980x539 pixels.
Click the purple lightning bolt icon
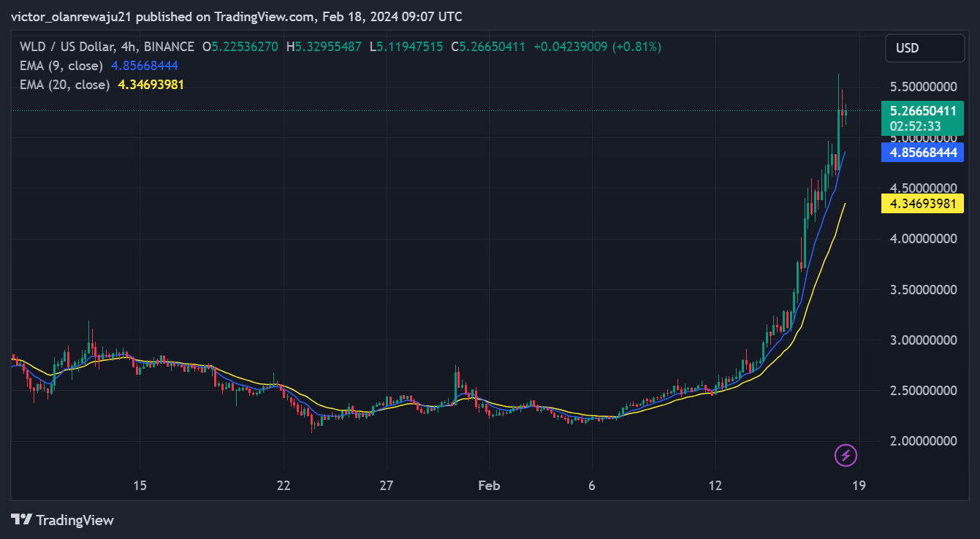(846, 456)
